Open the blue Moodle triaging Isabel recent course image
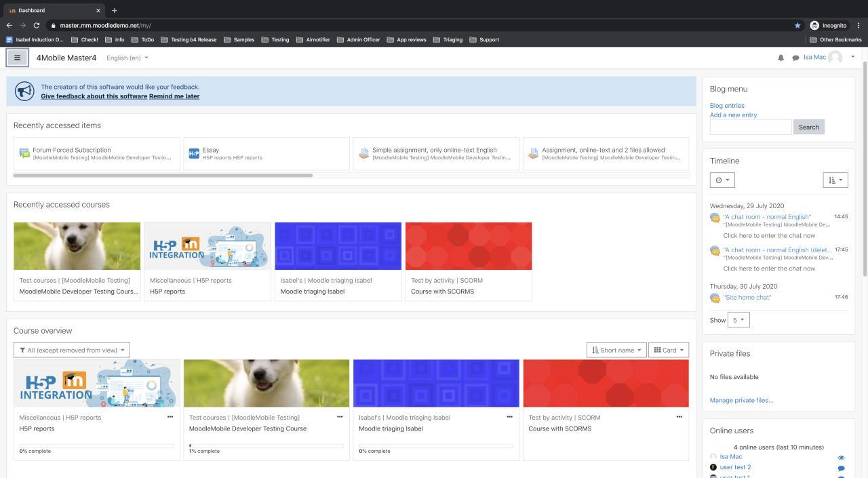The width and height of the screenshot is (868, 478). coord(338,246)
